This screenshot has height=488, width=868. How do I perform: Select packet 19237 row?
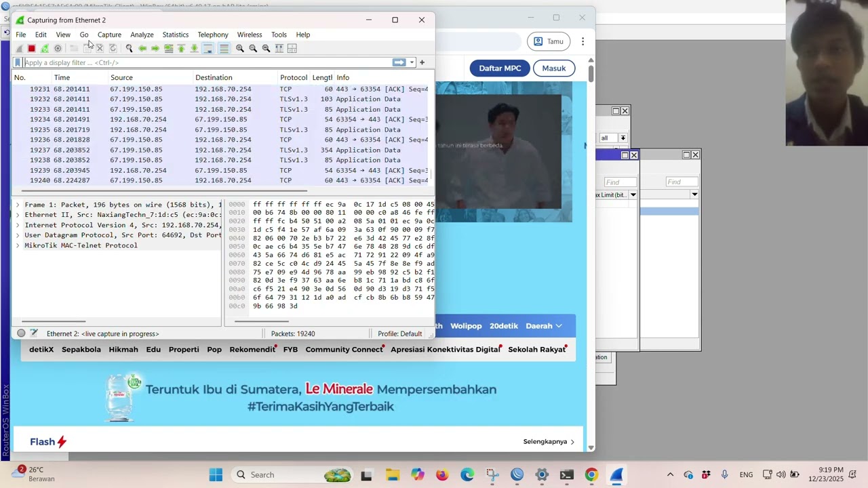221,150
